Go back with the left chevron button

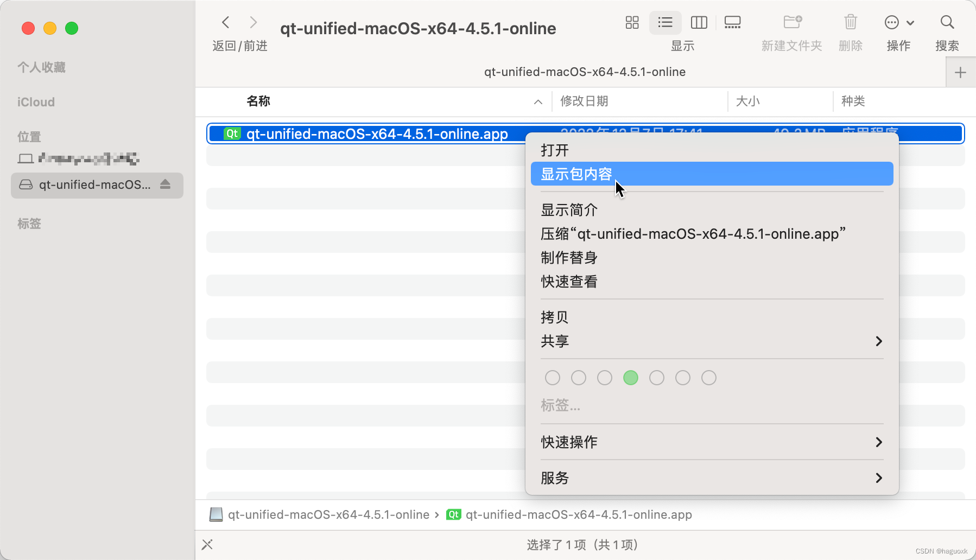pos(226,22)
